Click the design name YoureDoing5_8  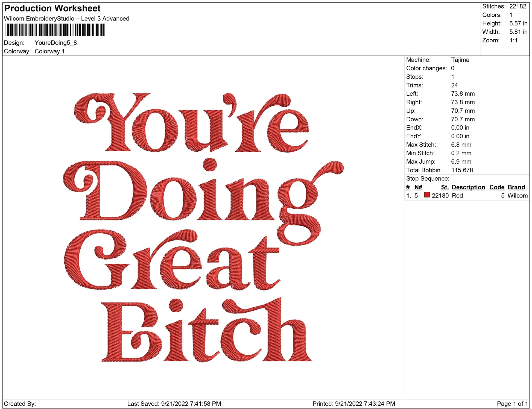pyautogui.click(x=55, y=43)
